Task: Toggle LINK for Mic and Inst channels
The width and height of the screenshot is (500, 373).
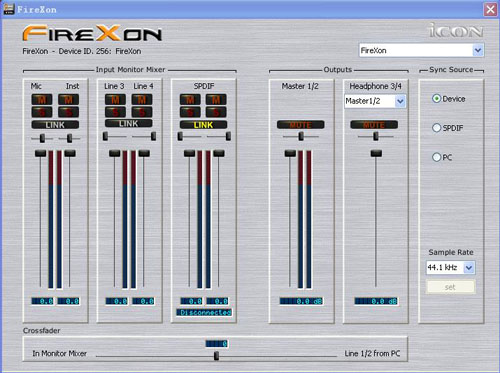Action: [x=55, y=125]
